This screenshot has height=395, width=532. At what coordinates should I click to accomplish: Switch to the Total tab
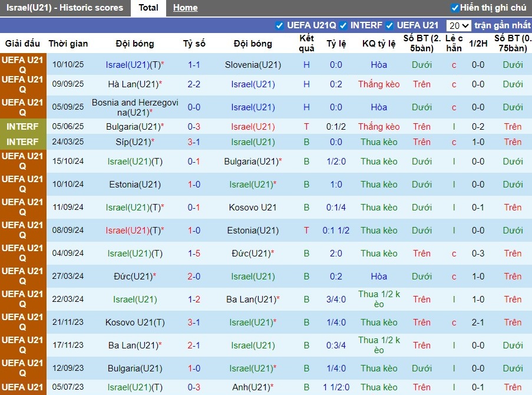pos(148,8)
